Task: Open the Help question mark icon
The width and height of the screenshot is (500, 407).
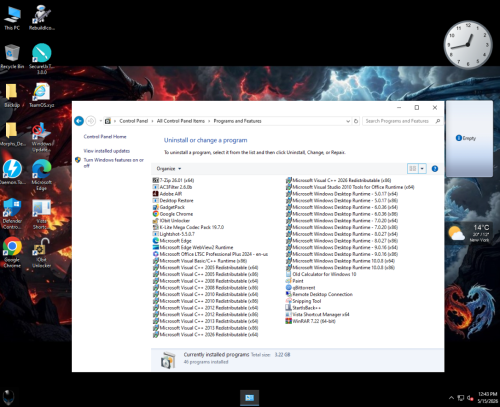Action: point(435,169)
